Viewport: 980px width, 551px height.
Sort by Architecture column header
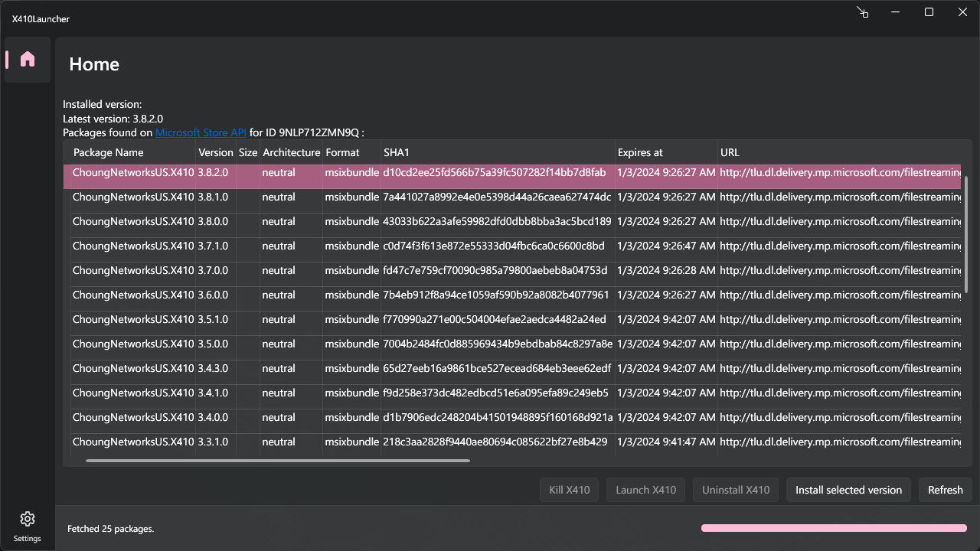click(x=291, y=152)
